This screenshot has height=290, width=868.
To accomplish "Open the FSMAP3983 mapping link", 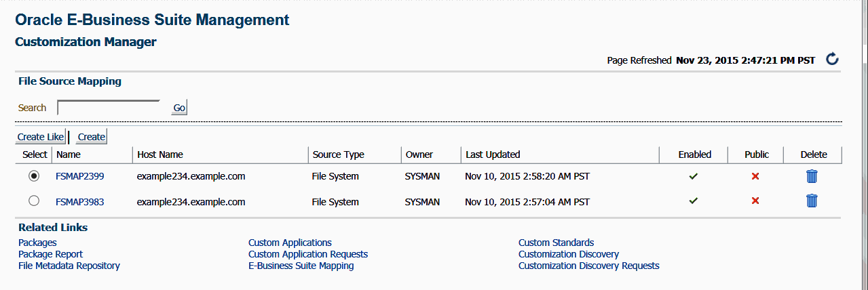I will (80, 201).
